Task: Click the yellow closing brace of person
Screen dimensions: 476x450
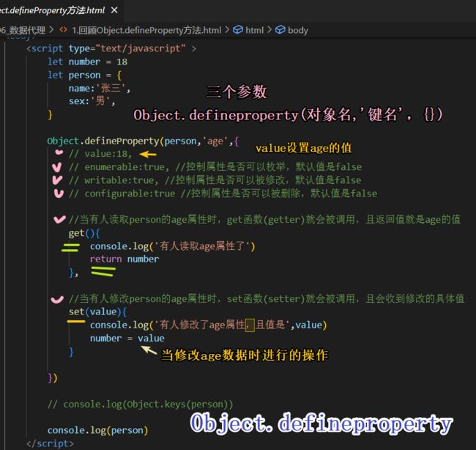Action: coord(50,115)
